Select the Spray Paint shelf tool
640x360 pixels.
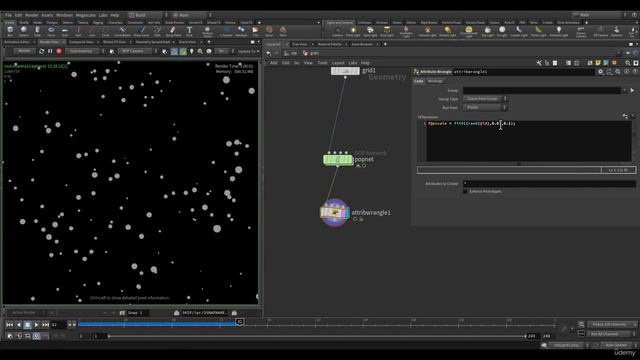173,31
